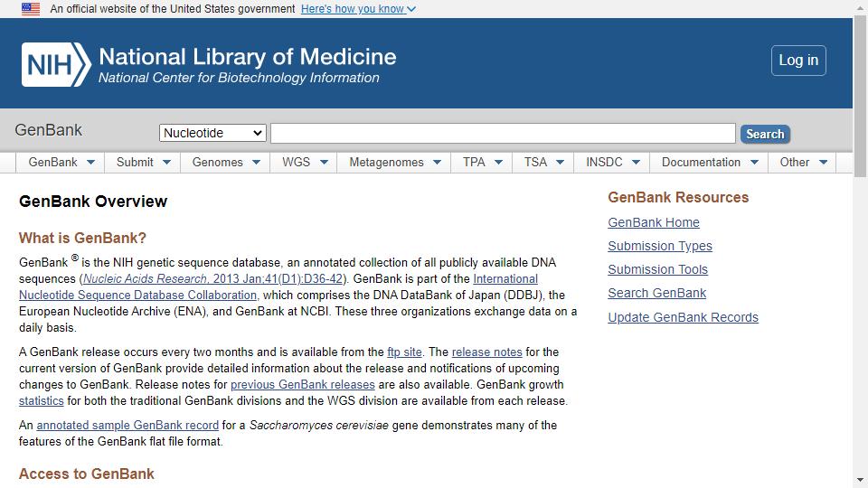
Task: Open the Metagenomes menu
Action: 393,162
